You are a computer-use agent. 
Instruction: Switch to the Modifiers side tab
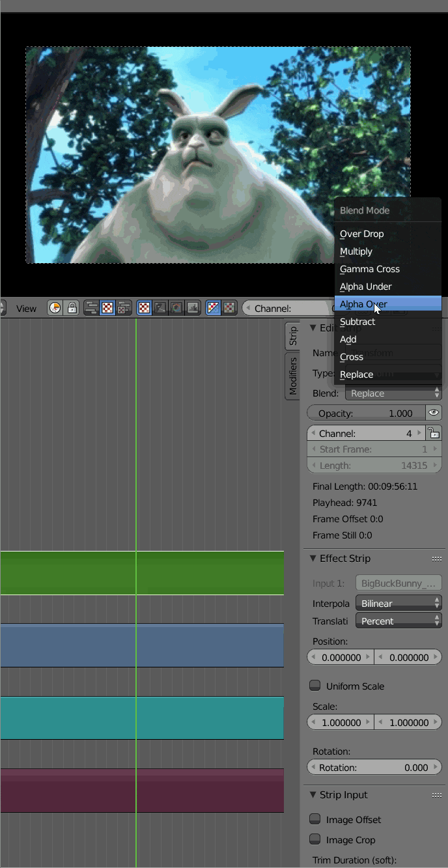pos(293,376)
